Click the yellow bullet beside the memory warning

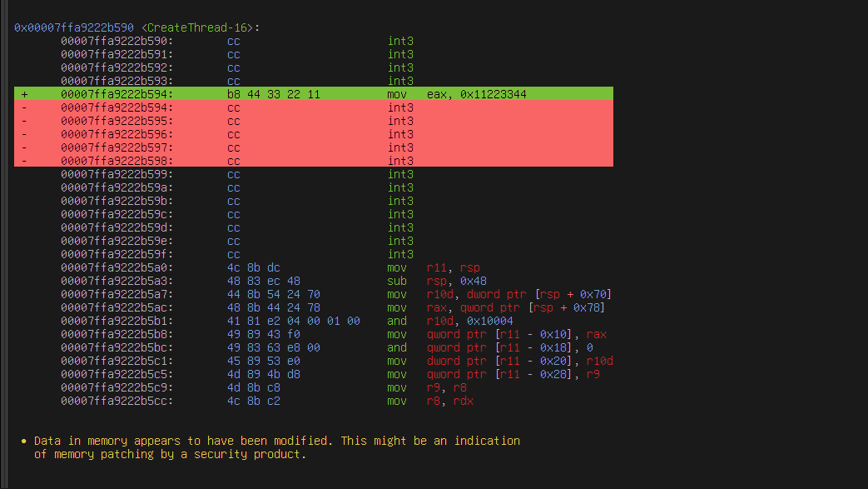(24, 442)
